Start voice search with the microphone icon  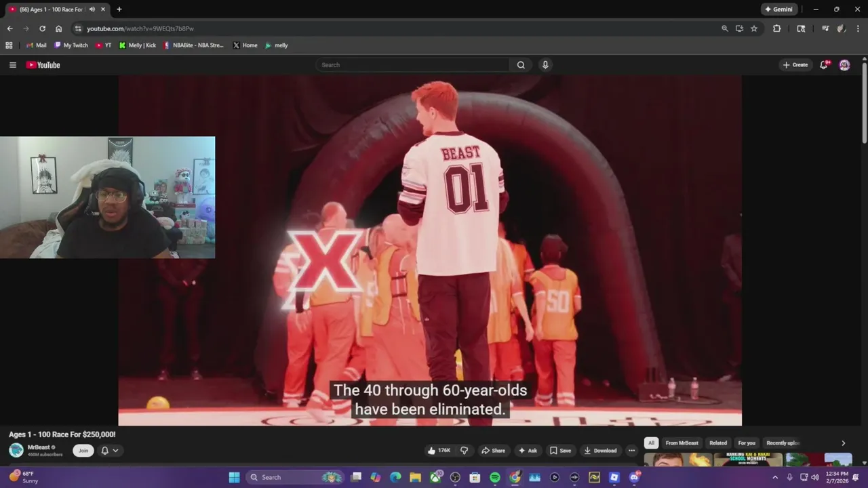545,65
